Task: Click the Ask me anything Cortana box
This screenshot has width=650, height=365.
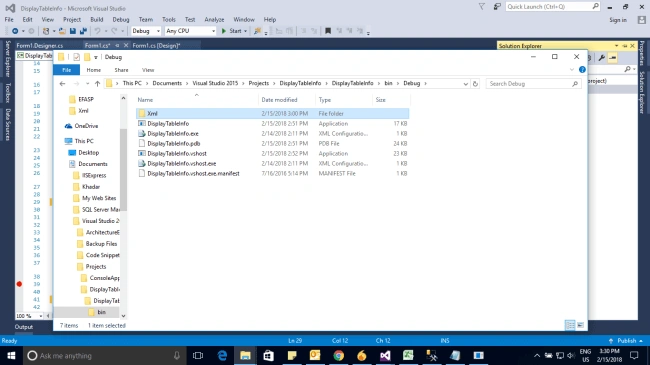Action: coord(104,355)
